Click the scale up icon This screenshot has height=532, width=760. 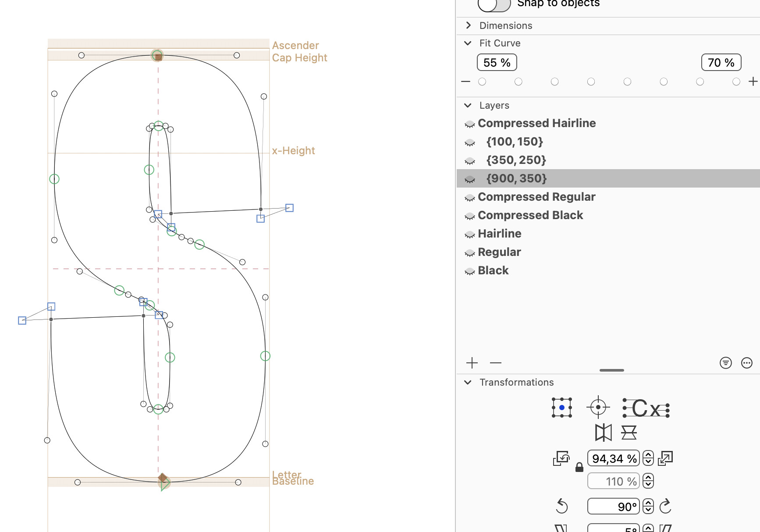[x=665, y=458]
